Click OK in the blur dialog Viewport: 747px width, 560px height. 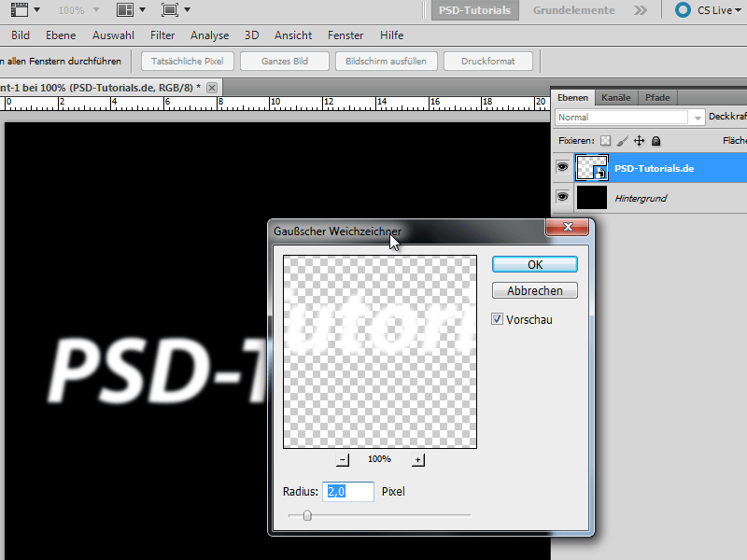[x=535, y=265]
